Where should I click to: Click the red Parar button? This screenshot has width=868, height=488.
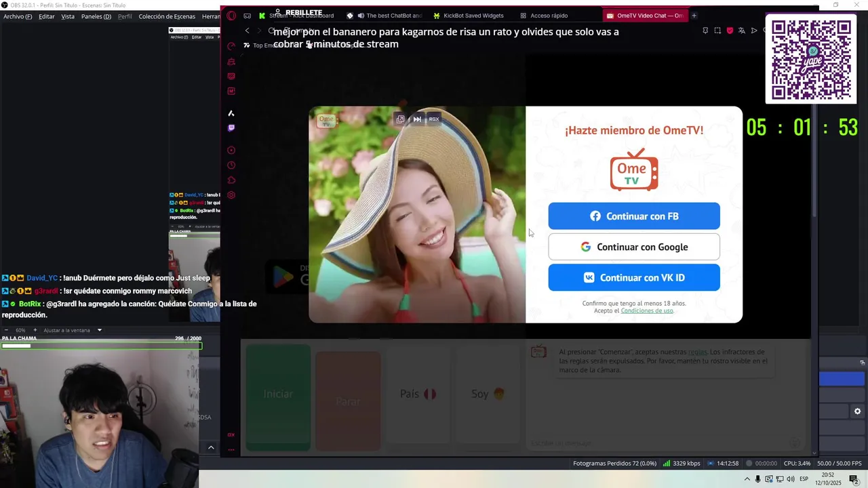348,401
